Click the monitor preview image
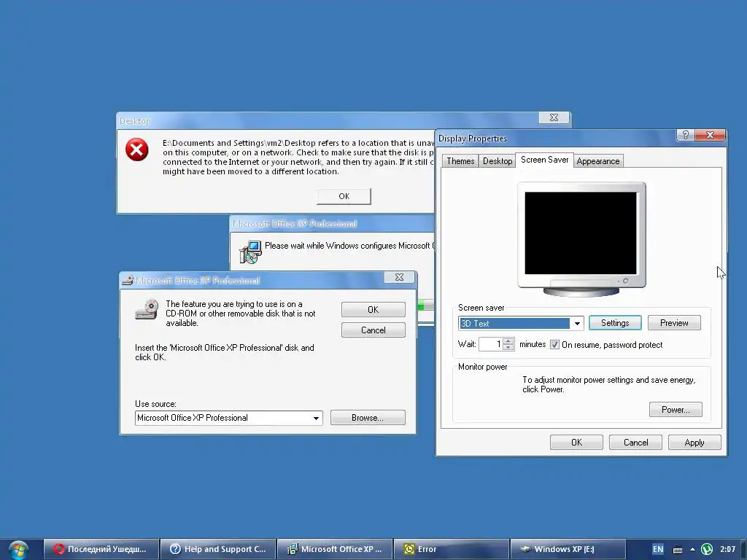 click(581, 239)
